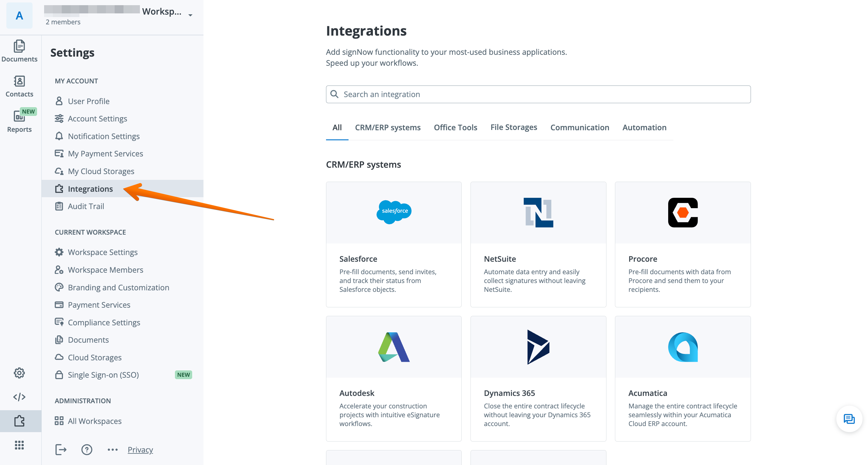Image resolution: width=868 pixels, height=465 pixels.
Task: Expand the workspace name dropdown arrow
Action: tap(190, 15)
